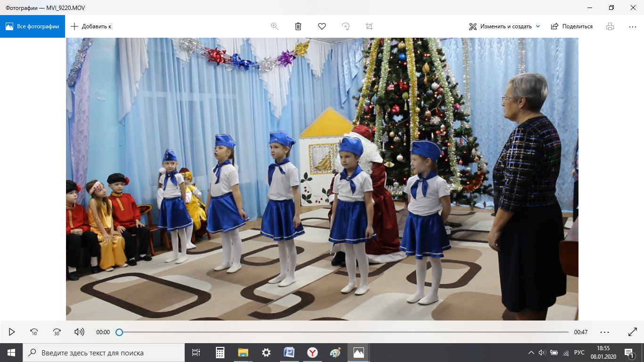Click the middle of the playback timeline

pyautogui.click(x=344, y=332)
